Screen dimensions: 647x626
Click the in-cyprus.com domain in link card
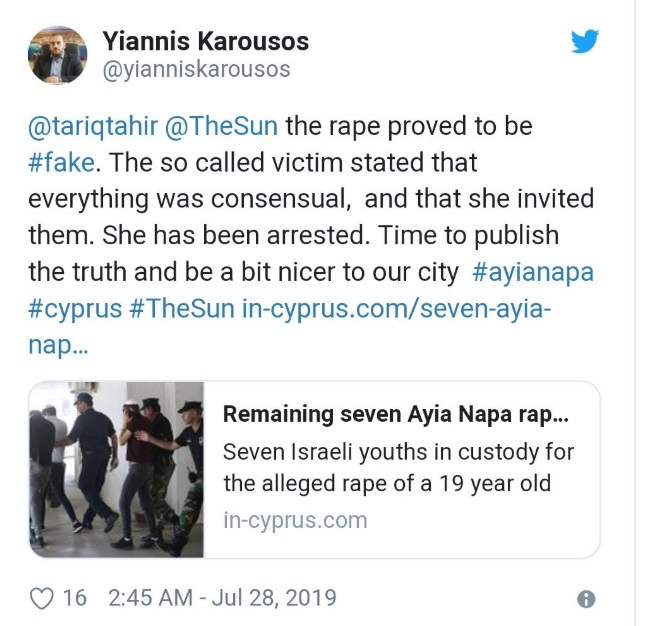point(295,520)
